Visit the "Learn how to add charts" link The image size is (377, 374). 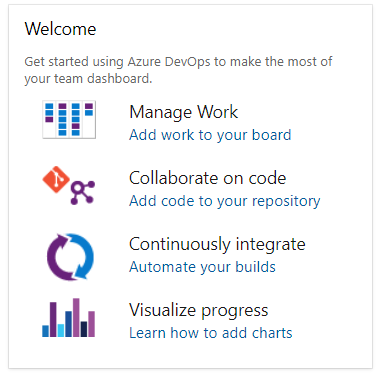pos(211,333)
